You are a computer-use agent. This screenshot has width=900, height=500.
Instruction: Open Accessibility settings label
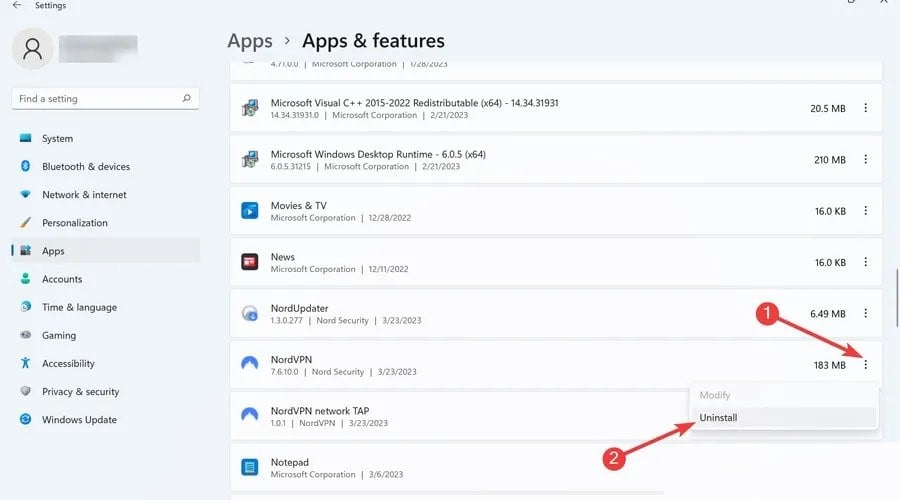(68, 363)
